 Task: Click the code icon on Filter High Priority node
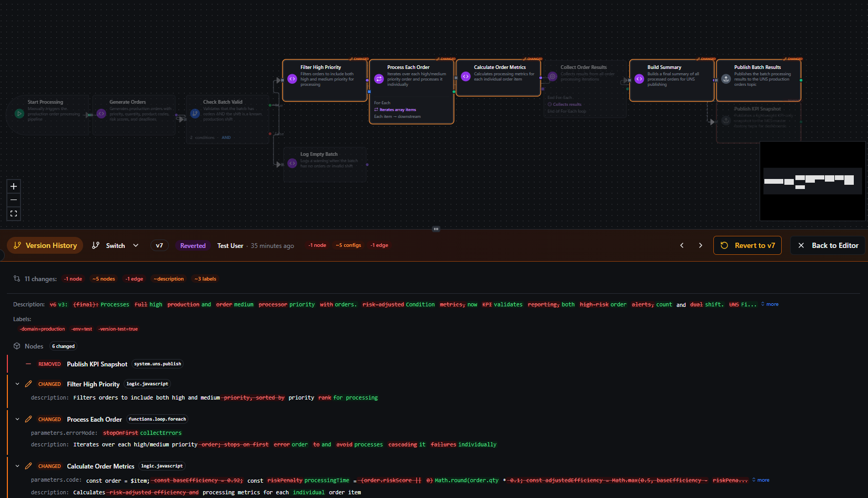292,78
